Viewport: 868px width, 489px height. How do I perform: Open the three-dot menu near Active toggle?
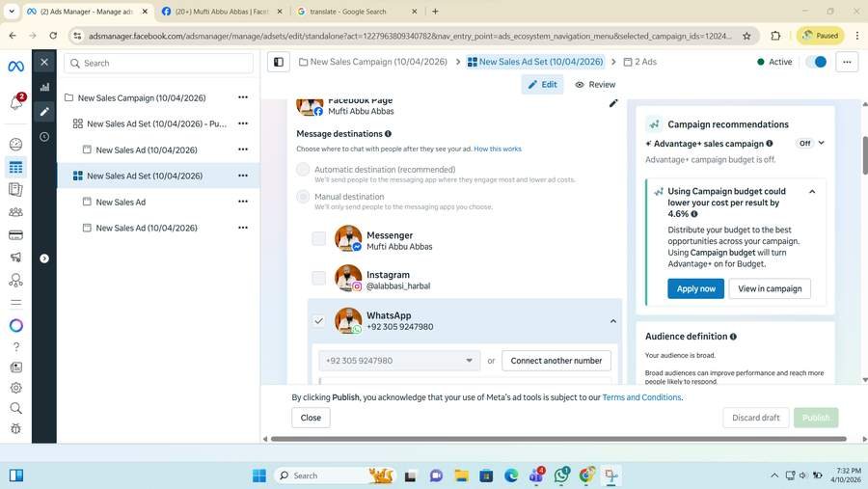(x=847, y=62)
